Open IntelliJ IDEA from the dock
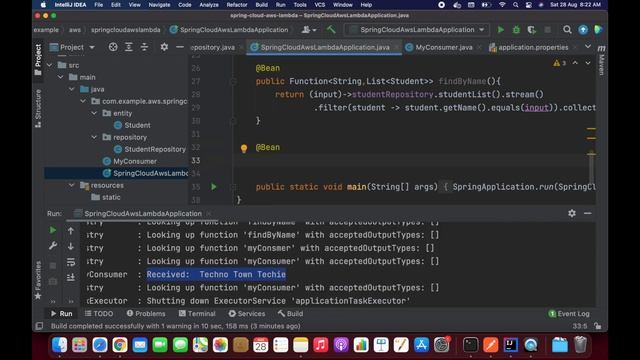The width and height of the screenshot is (640, 360). coord(511,345)
